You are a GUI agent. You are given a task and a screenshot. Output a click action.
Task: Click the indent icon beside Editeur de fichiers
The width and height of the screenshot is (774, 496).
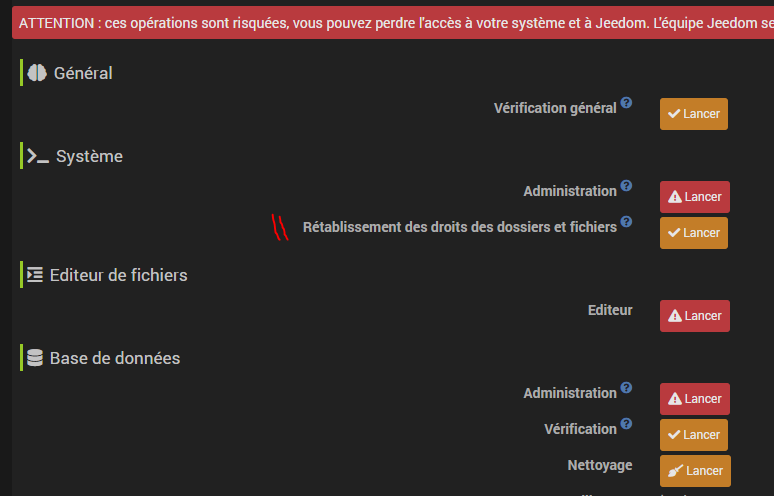(35, 275)
